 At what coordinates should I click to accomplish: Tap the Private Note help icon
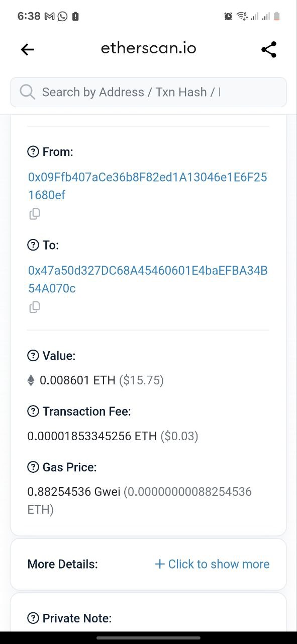click(x=33, y=618)
